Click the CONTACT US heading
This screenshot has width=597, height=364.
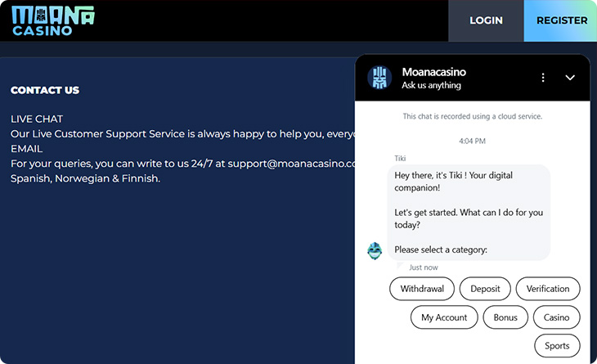pos(45,90)
